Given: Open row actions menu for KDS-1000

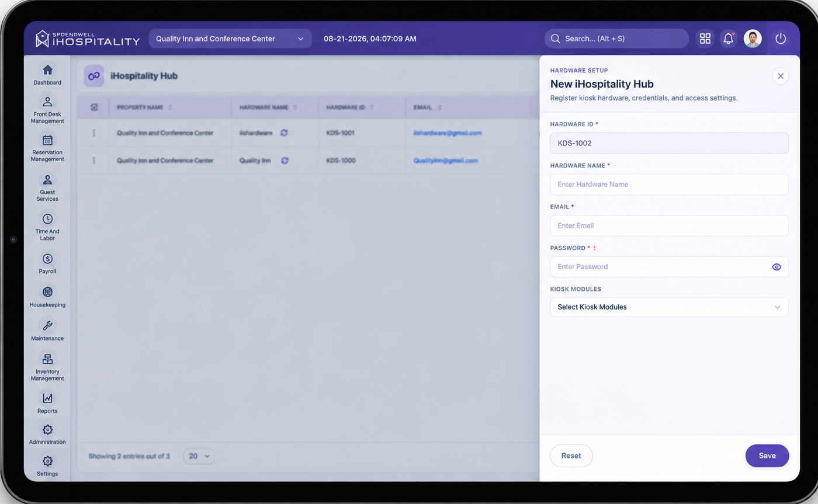Looking at the screenshot, I should point(94,160).
